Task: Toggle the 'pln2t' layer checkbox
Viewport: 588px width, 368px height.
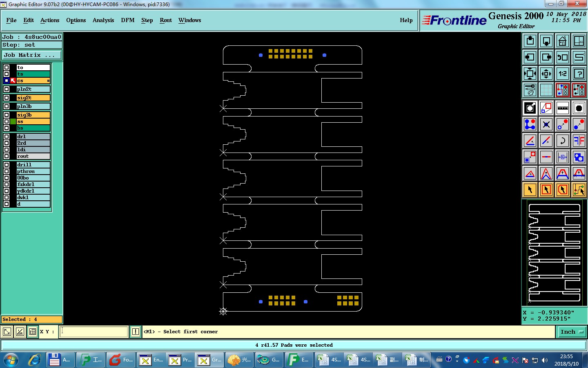Action: (x=7, y=89)
